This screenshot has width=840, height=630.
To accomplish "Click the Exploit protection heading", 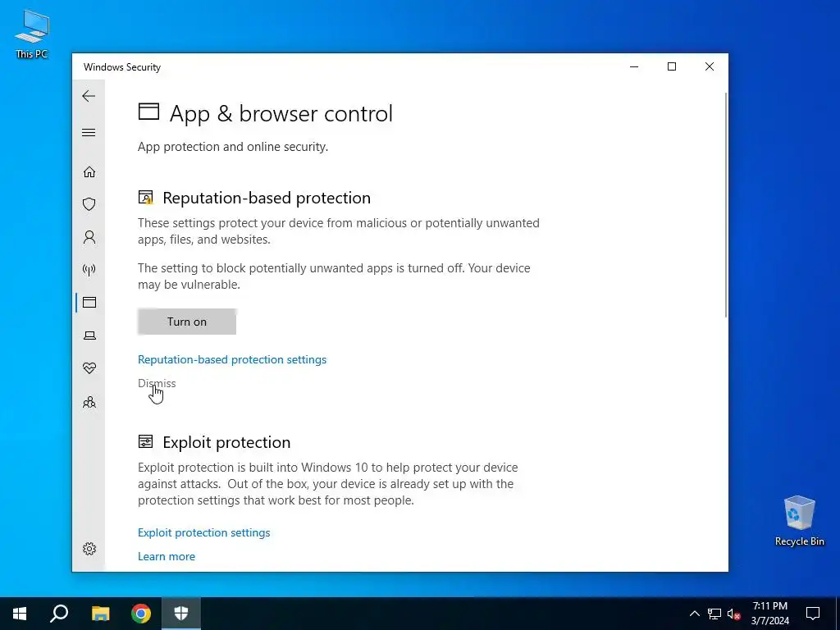I will click(226, 442).
